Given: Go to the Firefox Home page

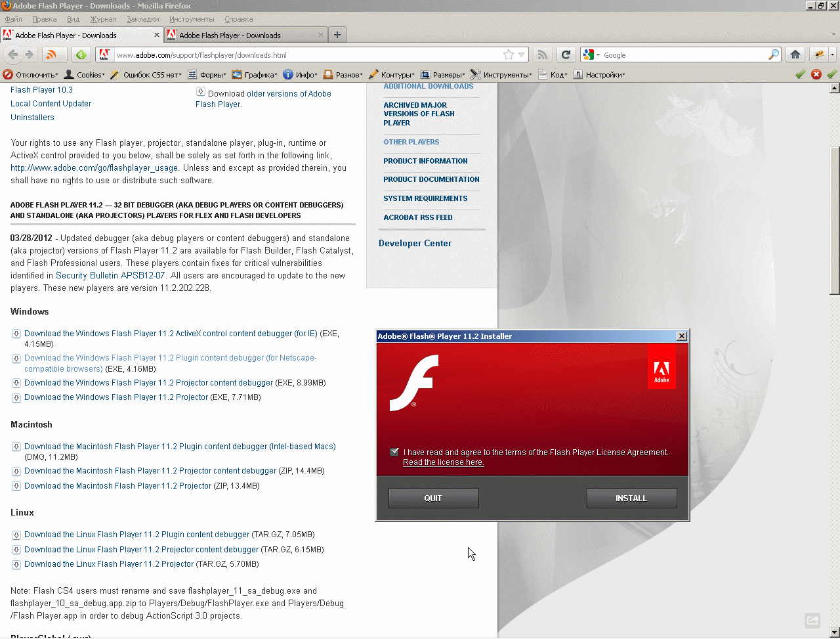Looking at the screenshot, I should click(795, 55).
